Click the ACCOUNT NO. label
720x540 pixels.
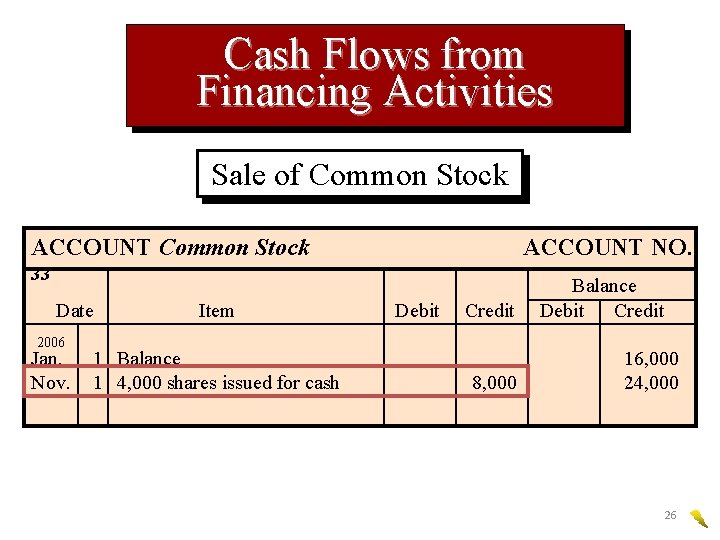[607, 247]
